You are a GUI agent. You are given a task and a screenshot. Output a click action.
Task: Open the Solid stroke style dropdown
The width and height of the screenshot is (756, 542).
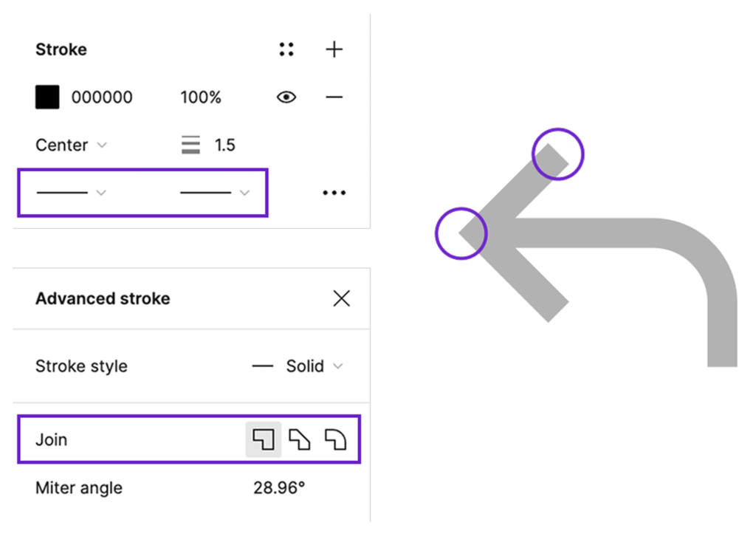click(298, 366)
